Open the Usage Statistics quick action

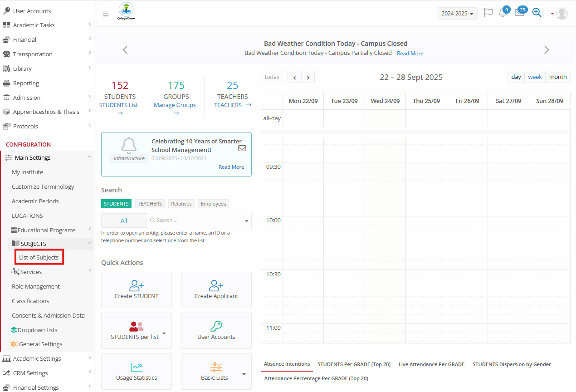pyautogui.click(x=137, y=372)
